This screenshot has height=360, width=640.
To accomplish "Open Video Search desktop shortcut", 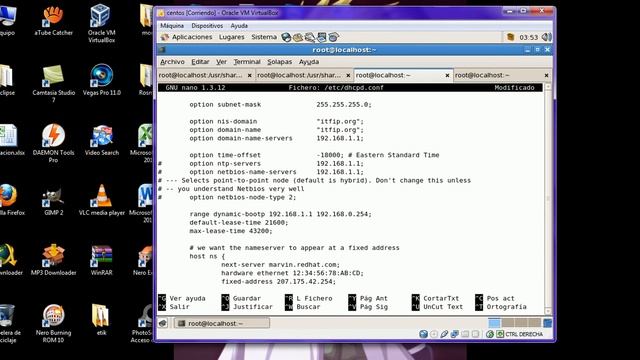I will 102,140.
